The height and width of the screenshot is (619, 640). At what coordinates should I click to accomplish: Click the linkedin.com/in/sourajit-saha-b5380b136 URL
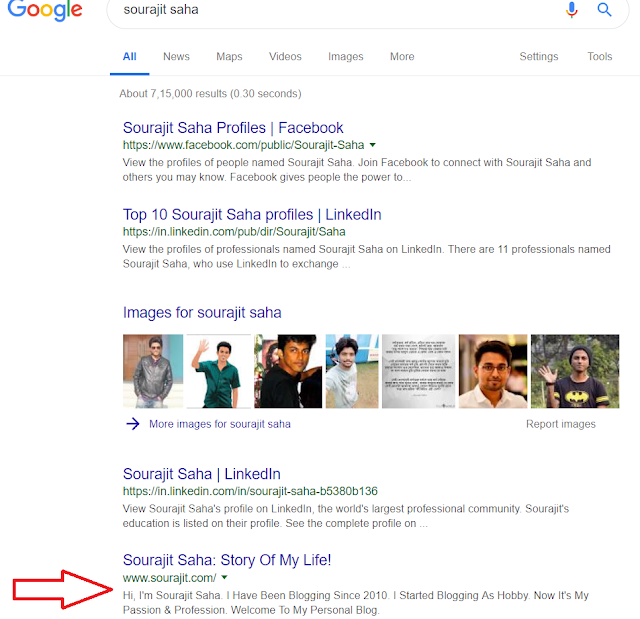[x=250, y=491]
